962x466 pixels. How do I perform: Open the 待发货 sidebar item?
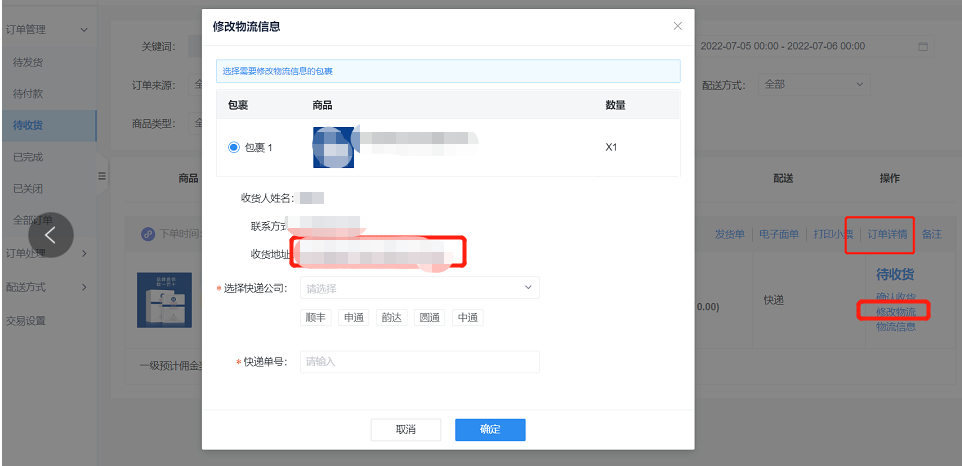[28, 62]
